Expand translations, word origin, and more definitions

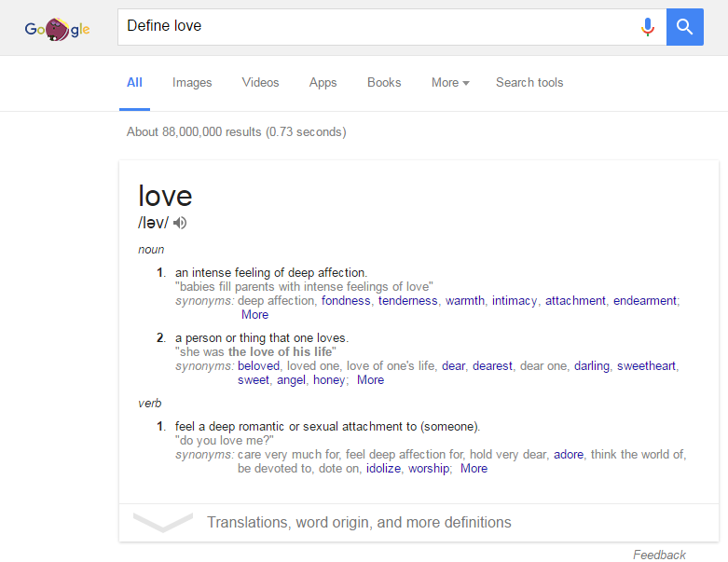click(x=359, y=522)
